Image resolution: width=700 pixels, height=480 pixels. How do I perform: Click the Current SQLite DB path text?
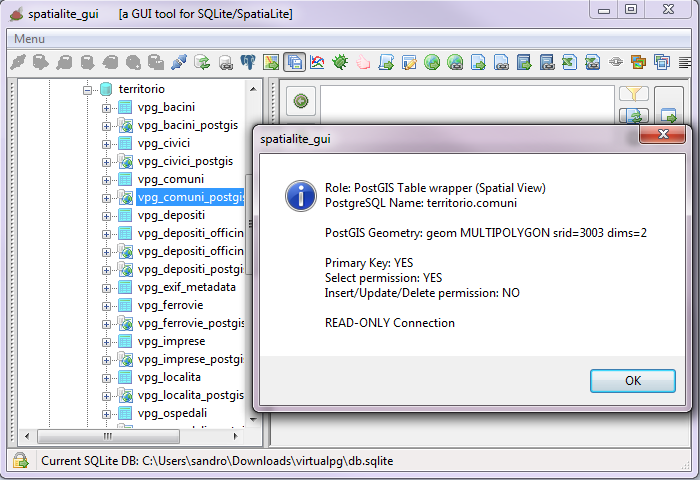point(217,461)
